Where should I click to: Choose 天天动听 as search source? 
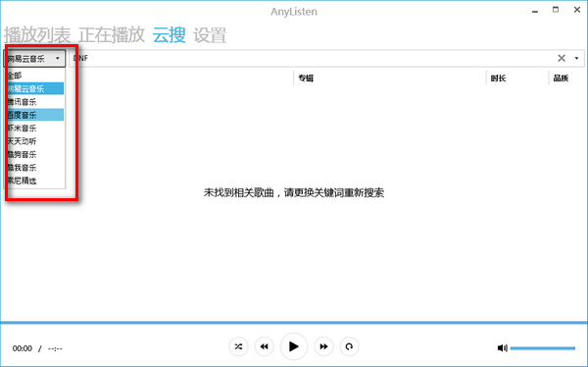[34, 141]
